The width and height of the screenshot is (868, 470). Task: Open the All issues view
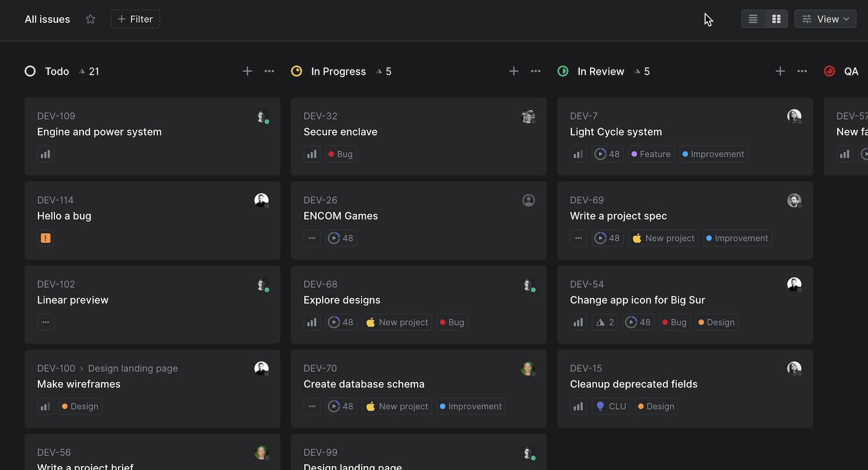coord(47,19)
